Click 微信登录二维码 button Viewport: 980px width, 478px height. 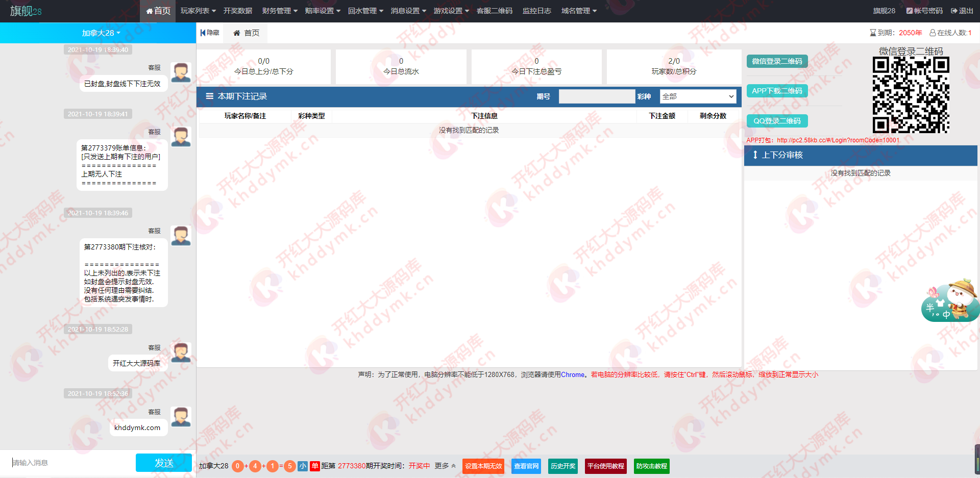click(x=777, y=61)
